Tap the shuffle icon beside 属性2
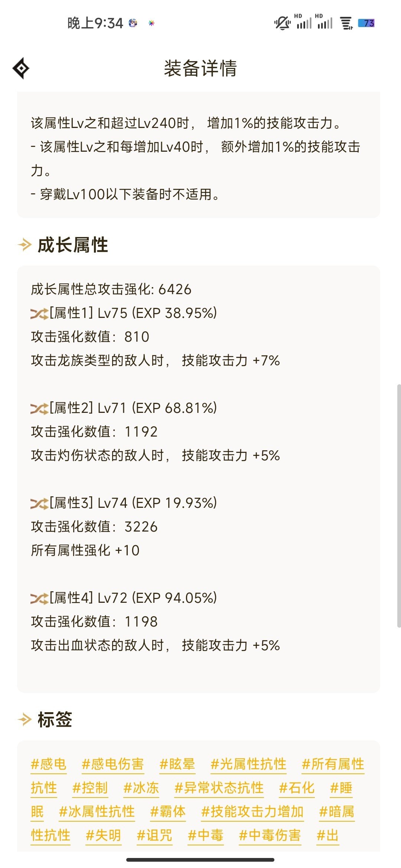401x868 pixels. tap(39, 409)
